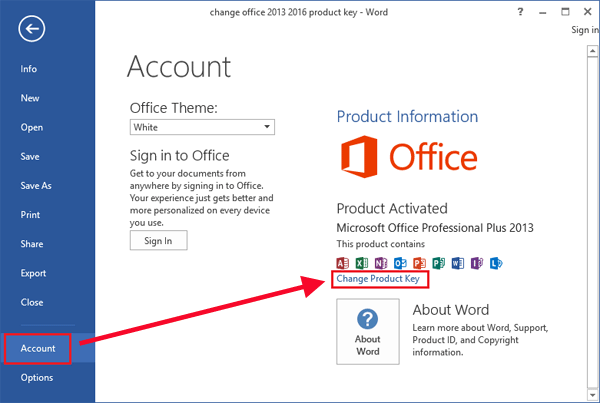Click the Publisher app icon
The image size is (600, 403).
(x=439, y=263)
